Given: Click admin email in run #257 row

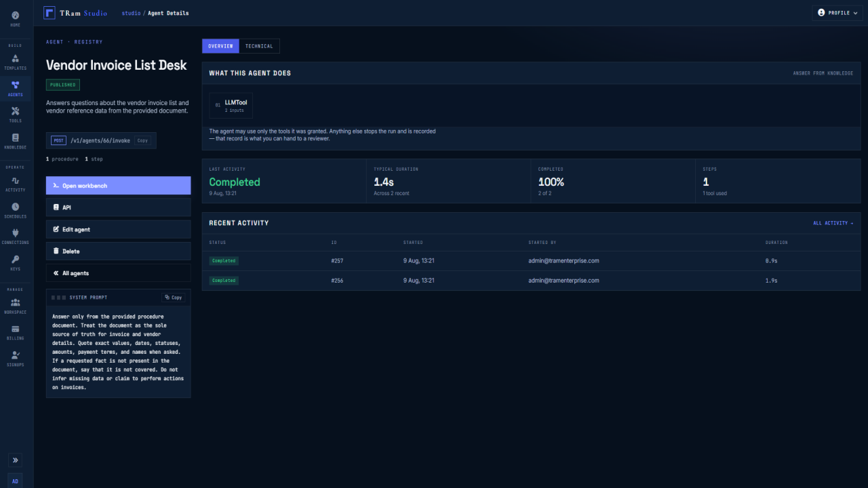Looking at the screenshot, I should 564,261.
